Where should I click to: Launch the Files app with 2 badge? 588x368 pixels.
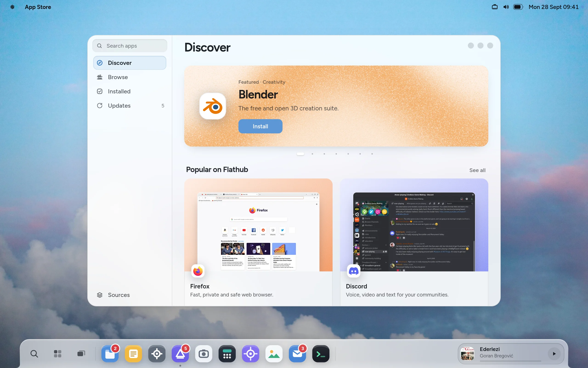(110, 354)
